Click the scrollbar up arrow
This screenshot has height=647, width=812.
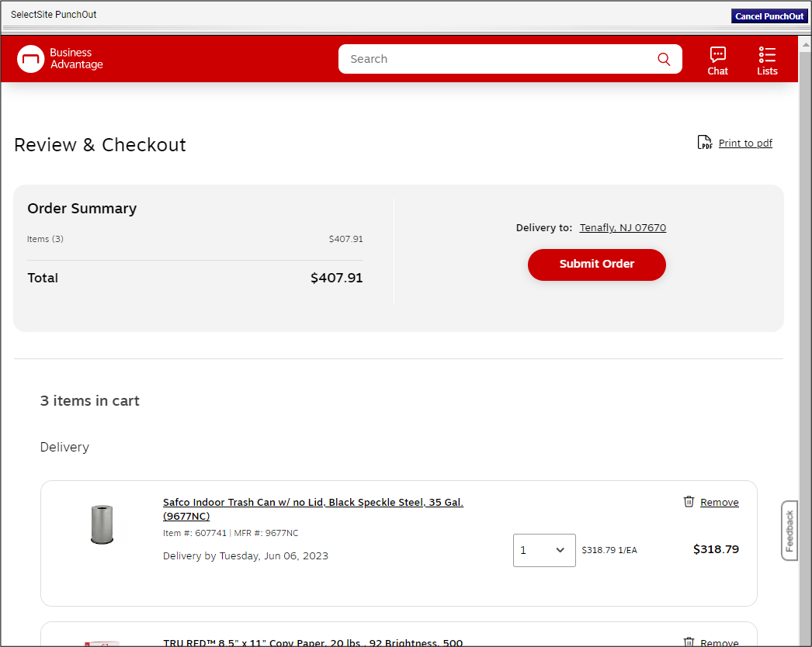point(805,44)
